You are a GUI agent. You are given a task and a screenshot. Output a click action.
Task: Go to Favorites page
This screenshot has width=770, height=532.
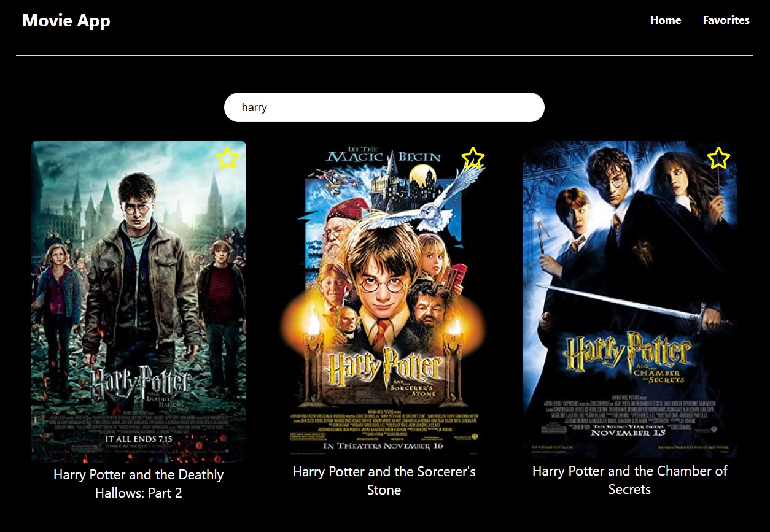coord(726,20)
